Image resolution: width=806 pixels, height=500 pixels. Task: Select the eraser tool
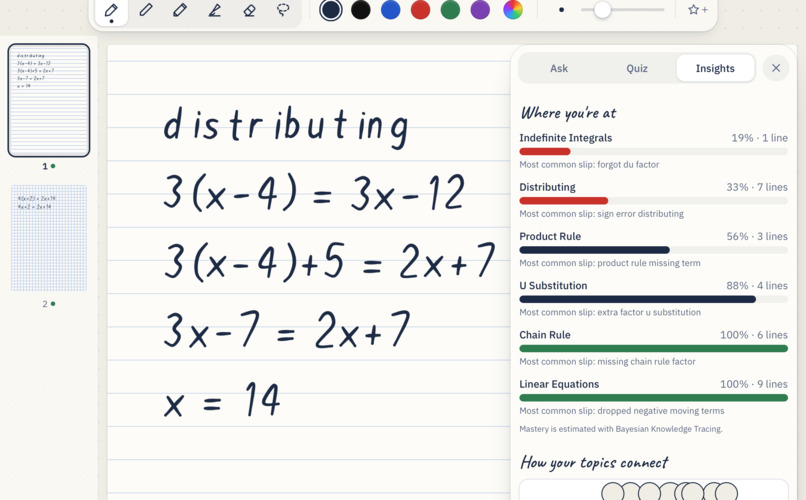pos(249,10)
